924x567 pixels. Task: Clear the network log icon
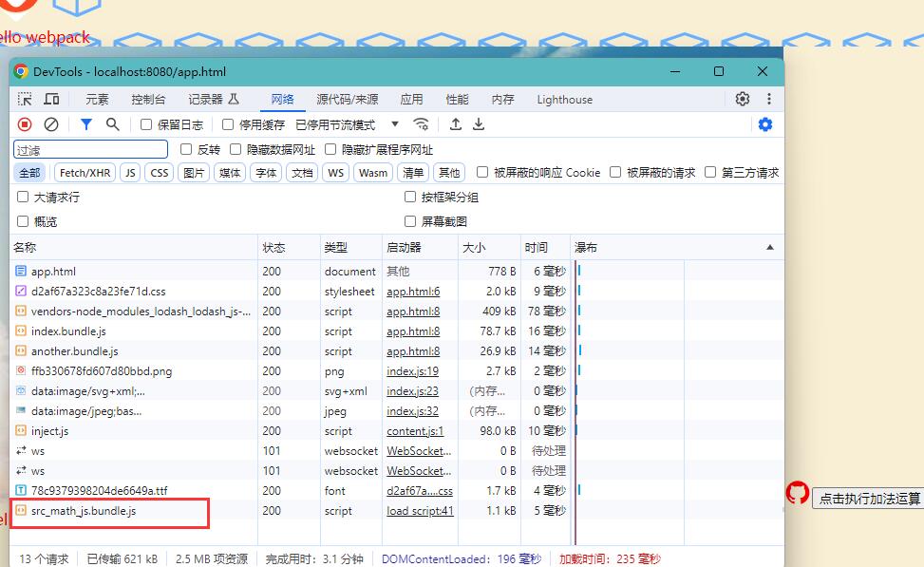coord(51,124)
